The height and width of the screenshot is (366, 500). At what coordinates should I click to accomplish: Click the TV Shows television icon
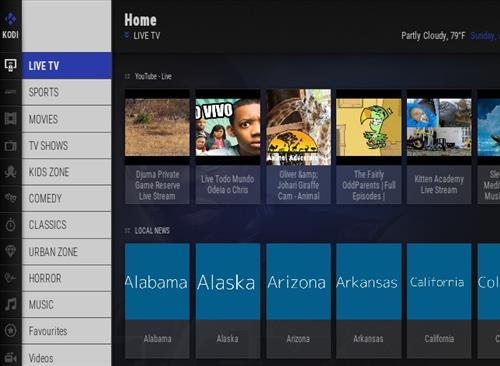[10, 145]
